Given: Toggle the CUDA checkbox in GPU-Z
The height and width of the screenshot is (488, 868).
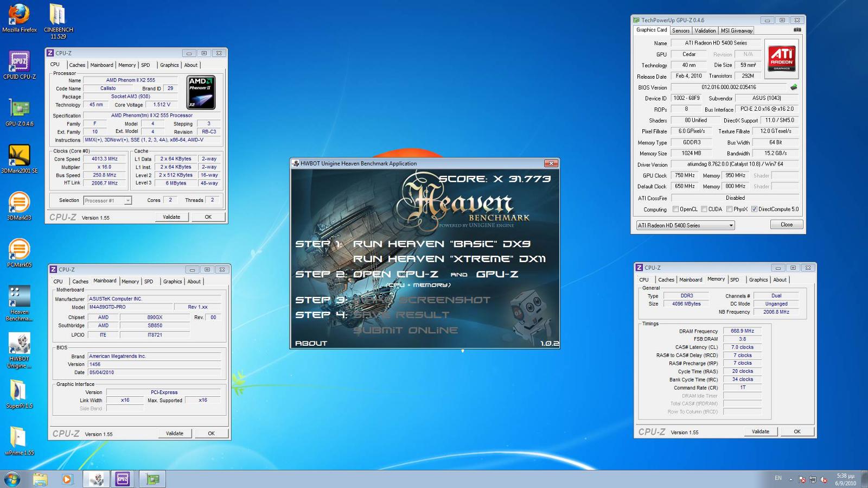Looking at the screenshot, I should point(704,209).
